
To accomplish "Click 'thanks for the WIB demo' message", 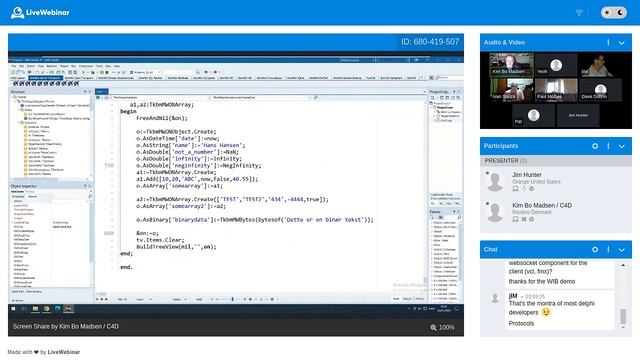I will pyautogui.click(x=542, y=282).
